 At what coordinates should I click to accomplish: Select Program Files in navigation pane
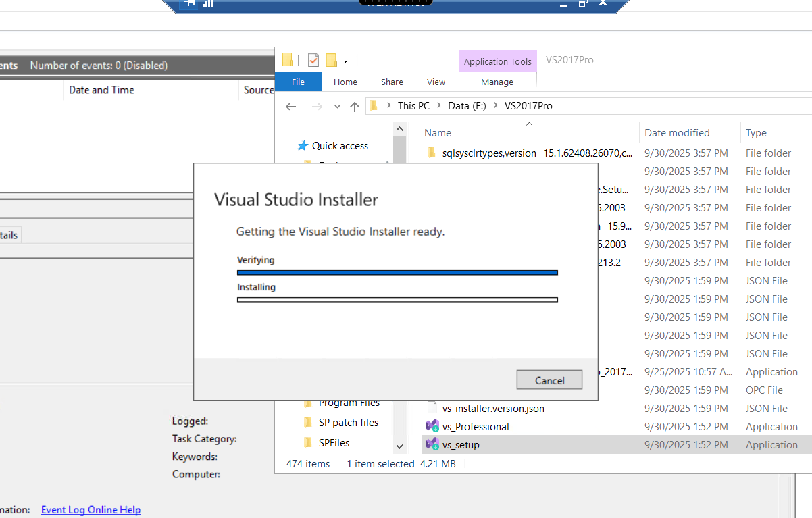[349, 403]
